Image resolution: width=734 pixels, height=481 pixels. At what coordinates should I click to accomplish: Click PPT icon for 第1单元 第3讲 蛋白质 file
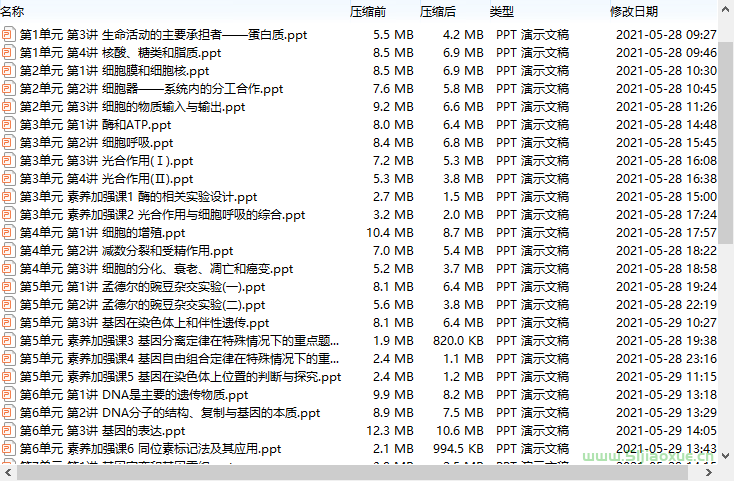point(8,35)
